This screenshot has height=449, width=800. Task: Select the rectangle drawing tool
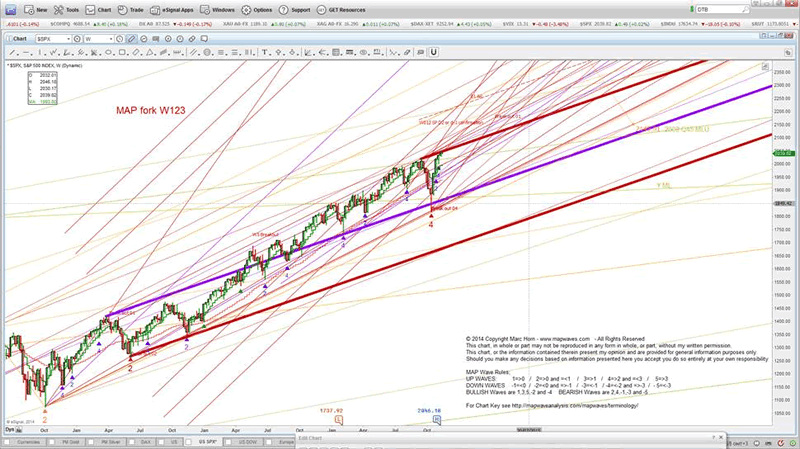point(122,52)
